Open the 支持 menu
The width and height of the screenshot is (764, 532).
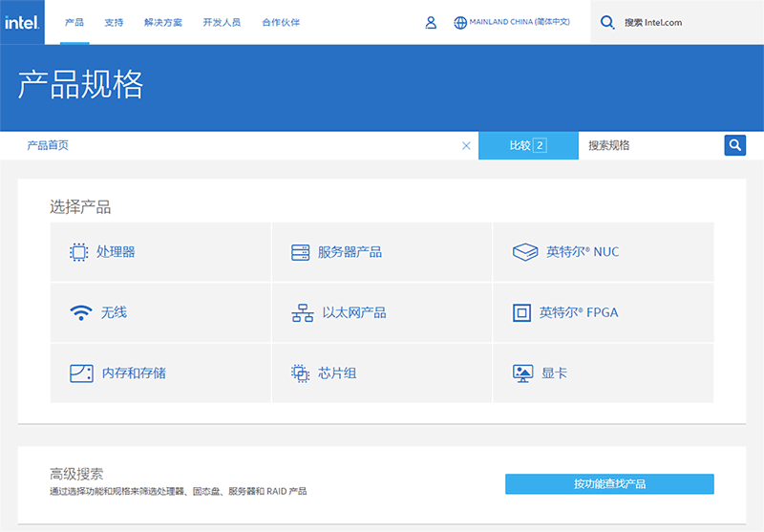(x=114, y=22)
